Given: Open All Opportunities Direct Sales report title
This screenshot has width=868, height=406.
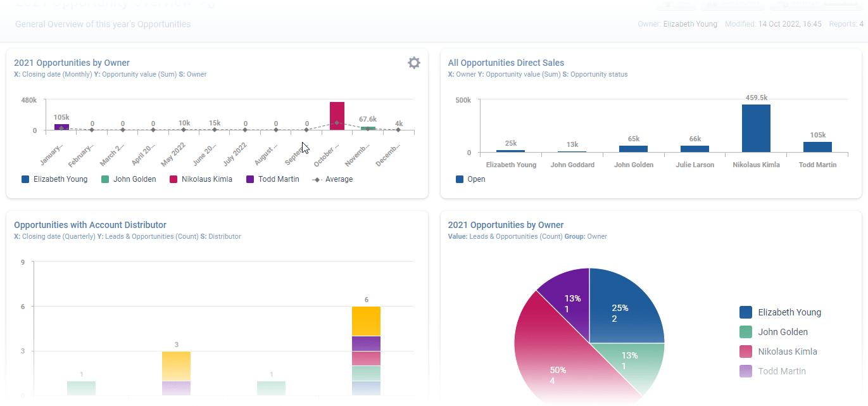Looking at the screenshot, I should click(x=506, y=63).
